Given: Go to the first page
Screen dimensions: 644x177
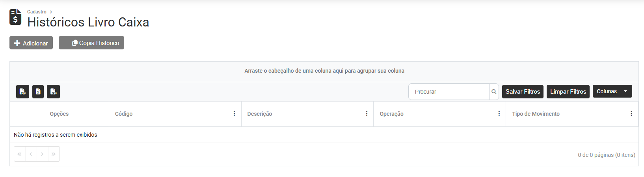Looking at the screenshot, I should coord(20,154).
